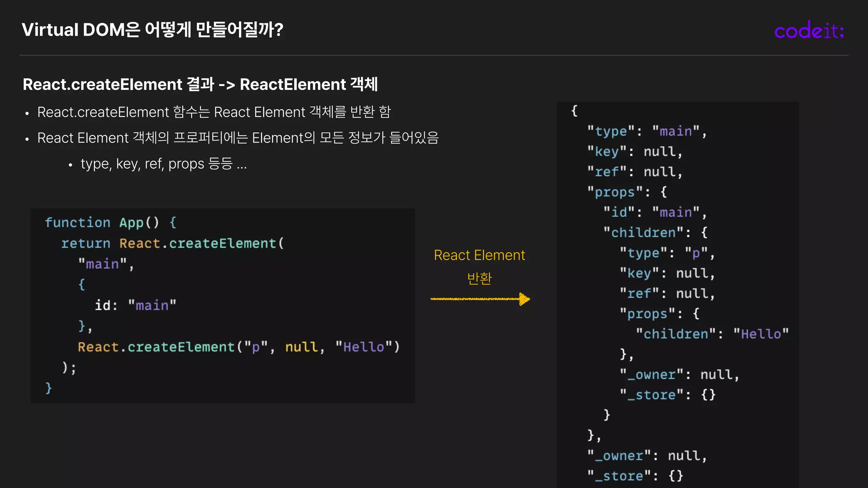The width and height of the screenshot is (868, 488).
Task: Click the outer '"props": {' line in JSON
Action: click(x=627, y=192)
